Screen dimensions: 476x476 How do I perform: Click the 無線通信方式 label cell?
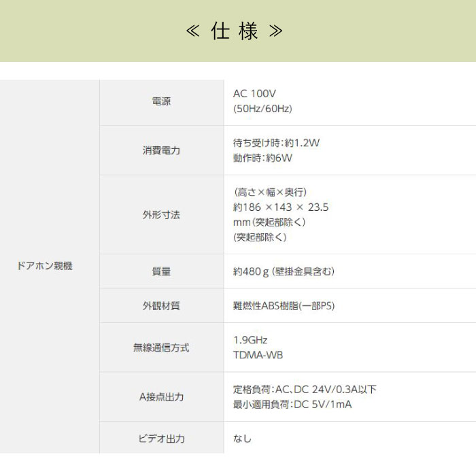pos(161,347)
